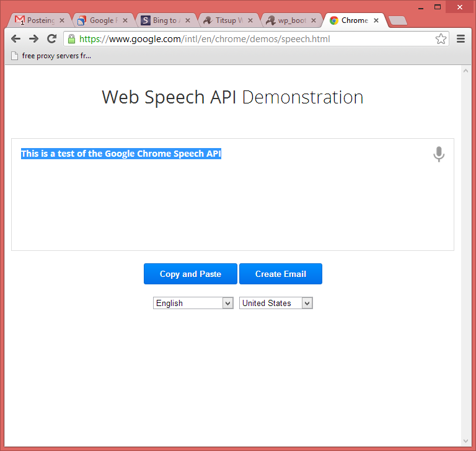This screenshot has width=476, height=451.
Task: Expand the United States dialect dropdown
Action: (x=276, y=303)
